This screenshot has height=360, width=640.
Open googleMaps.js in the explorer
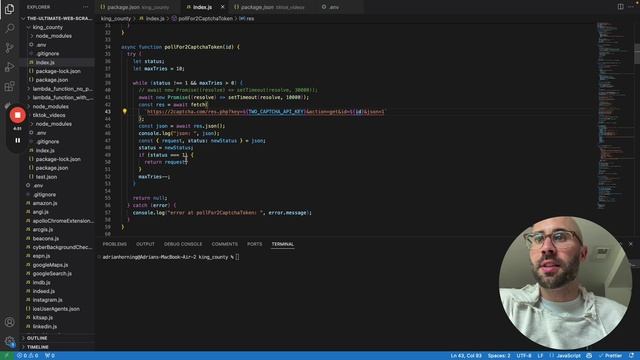[50, 265]
